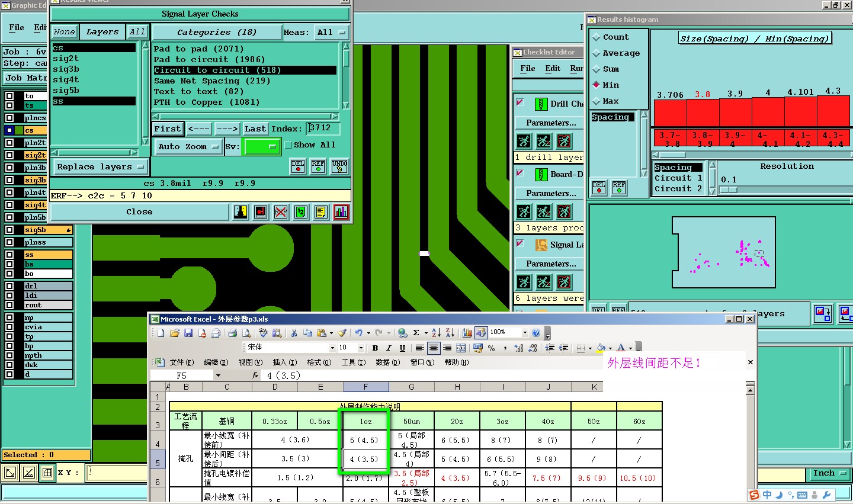Adjust the Resolution slider in histogram panel
This screenshot has height=504, width=853.
(728, 190)
